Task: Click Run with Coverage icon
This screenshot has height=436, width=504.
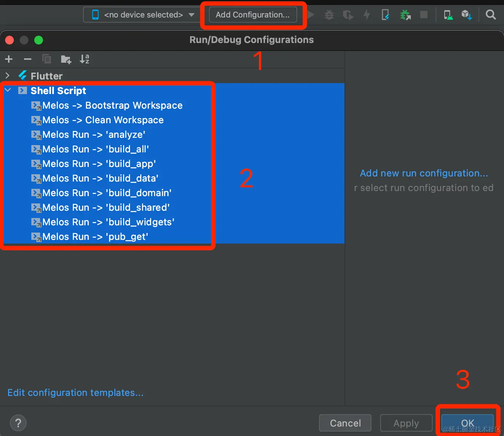Action: point(348,15)
